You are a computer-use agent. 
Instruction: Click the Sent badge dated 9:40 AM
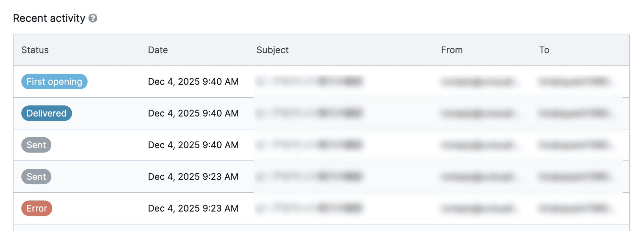click(36, 145)
